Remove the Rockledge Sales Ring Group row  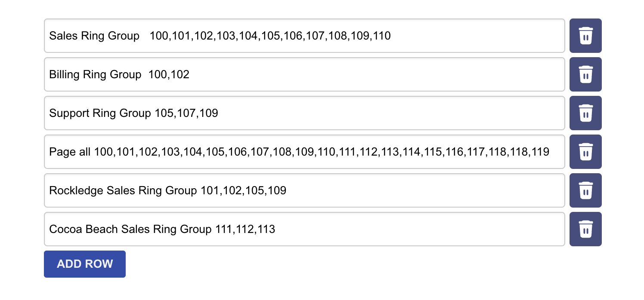click(x=585, y=190)
